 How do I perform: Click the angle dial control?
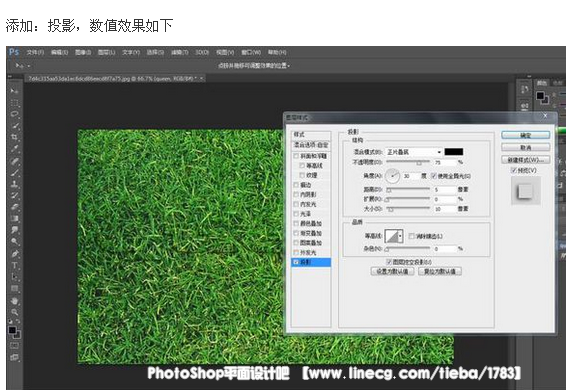tap(393, 176)
